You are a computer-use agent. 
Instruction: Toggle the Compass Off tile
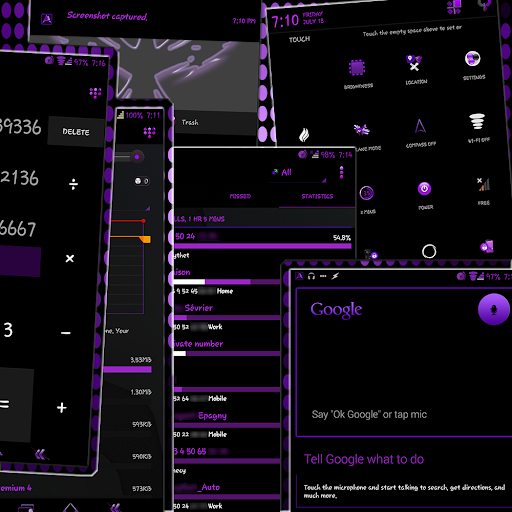420,126
